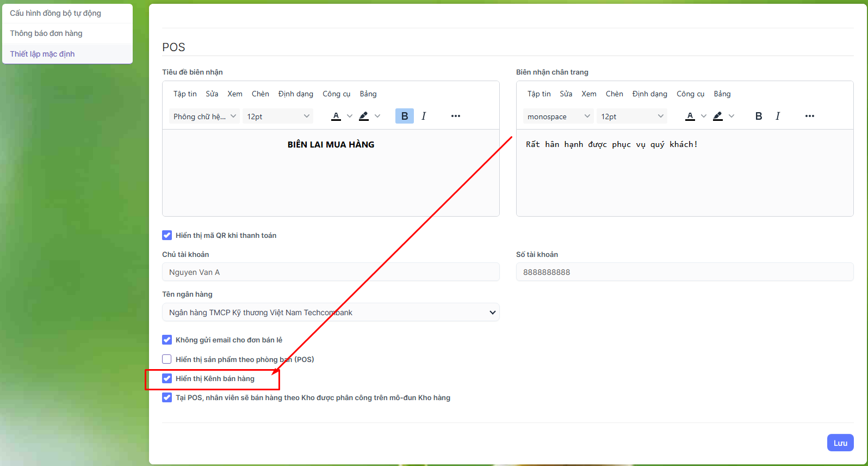Screen dimensions: 868x466
Task: Apply highlight color in receipt title editor
Action: pos(364,116)
